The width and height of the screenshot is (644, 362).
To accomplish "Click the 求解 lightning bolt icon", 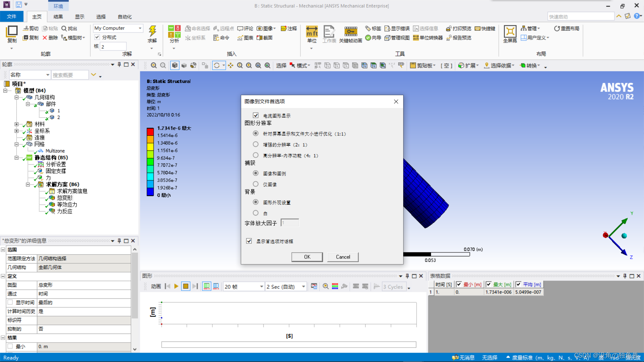I will point(152,31).
